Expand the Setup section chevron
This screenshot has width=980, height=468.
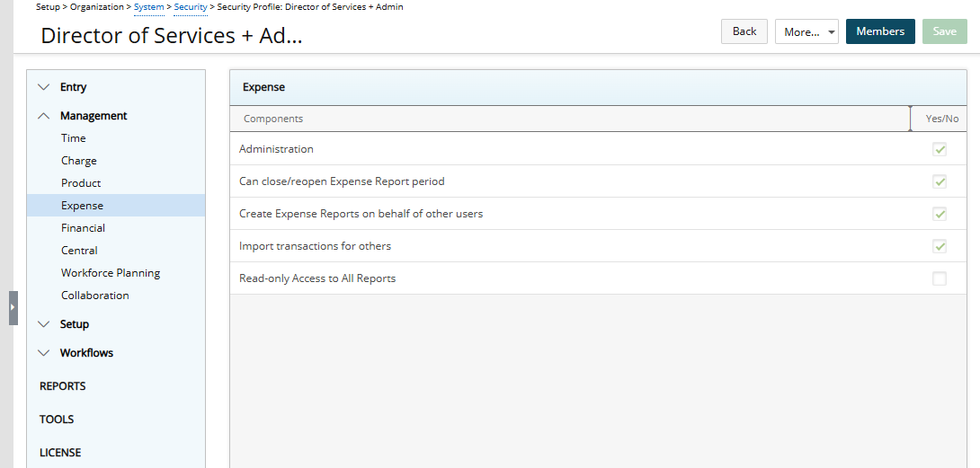43,324
